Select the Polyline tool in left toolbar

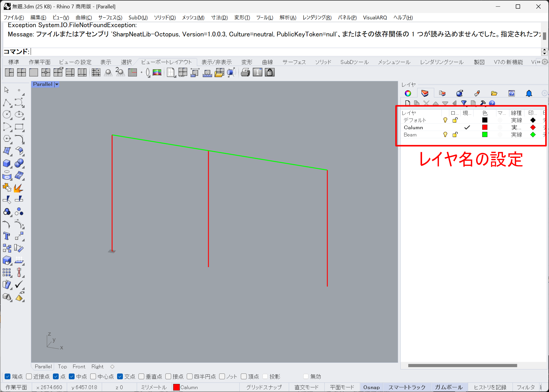point(7,103)
